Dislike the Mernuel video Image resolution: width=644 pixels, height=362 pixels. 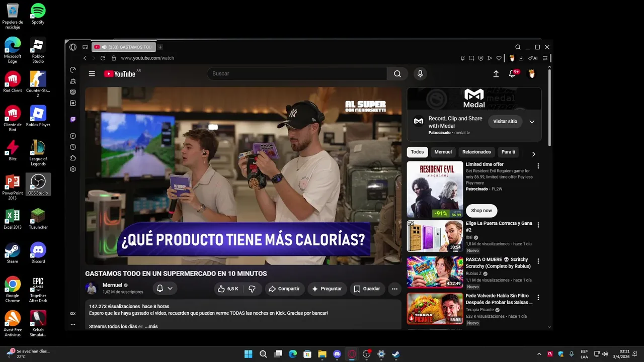pos(253,289)
